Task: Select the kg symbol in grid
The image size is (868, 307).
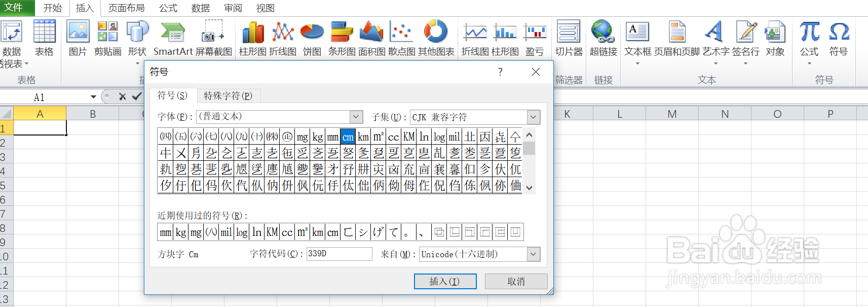Action: click(318, 137)
